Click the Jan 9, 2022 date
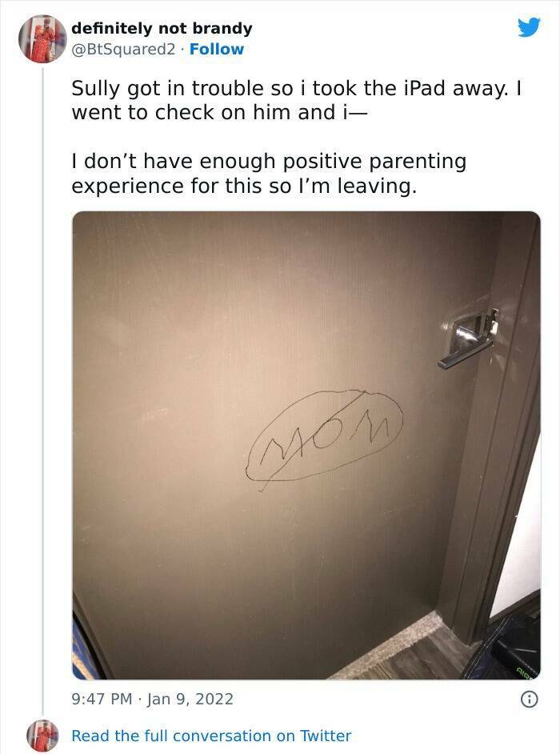The width and height of the screenshot is (560, 754). click(190, 699)
